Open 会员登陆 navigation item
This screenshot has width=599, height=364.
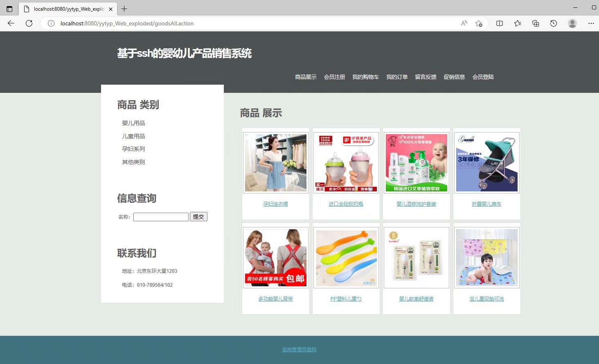click(483, 77)
